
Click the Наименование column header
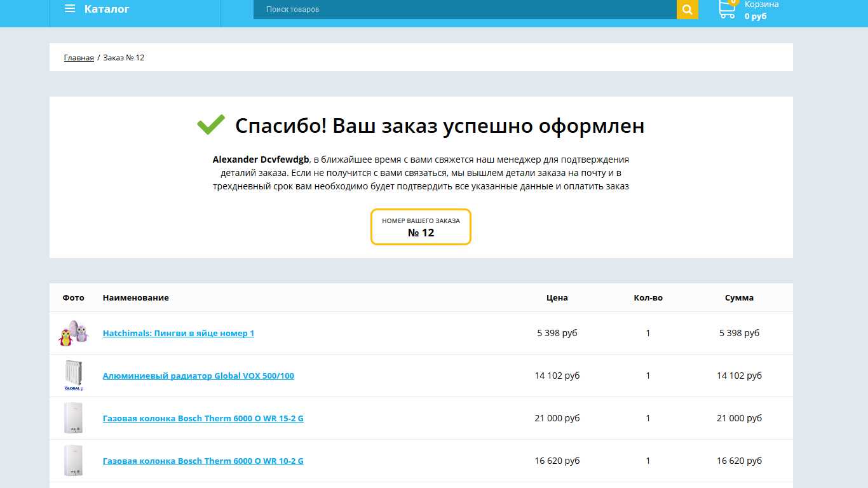click(135, 297)
